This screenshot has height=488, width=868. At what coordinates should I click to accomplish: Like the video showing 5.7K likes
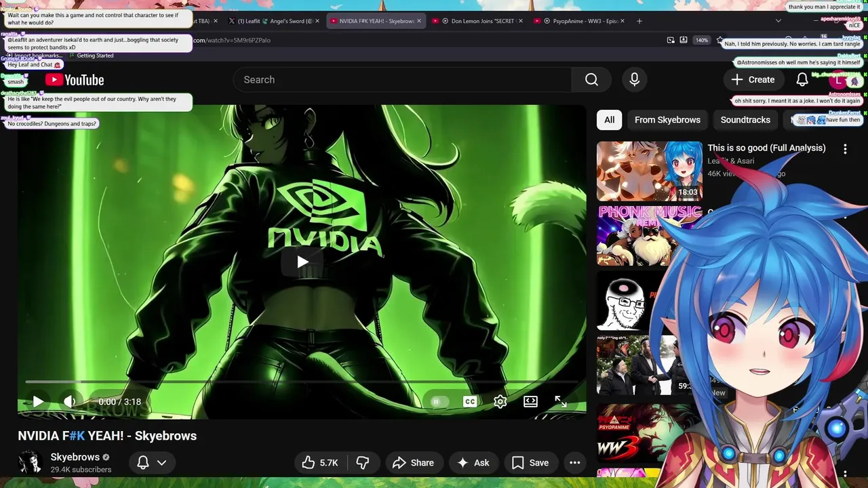coord(320,462)
